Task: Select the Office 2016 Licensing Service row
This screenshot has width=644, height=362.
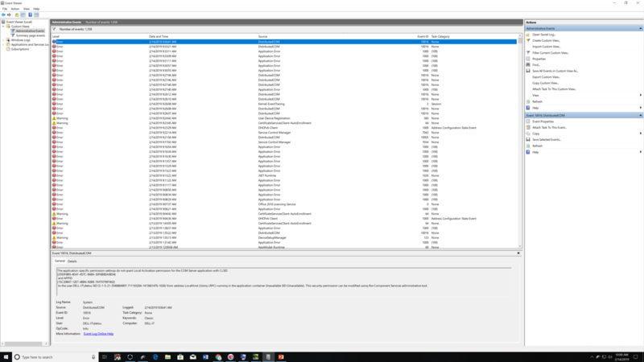Action: tap(284, 204)
